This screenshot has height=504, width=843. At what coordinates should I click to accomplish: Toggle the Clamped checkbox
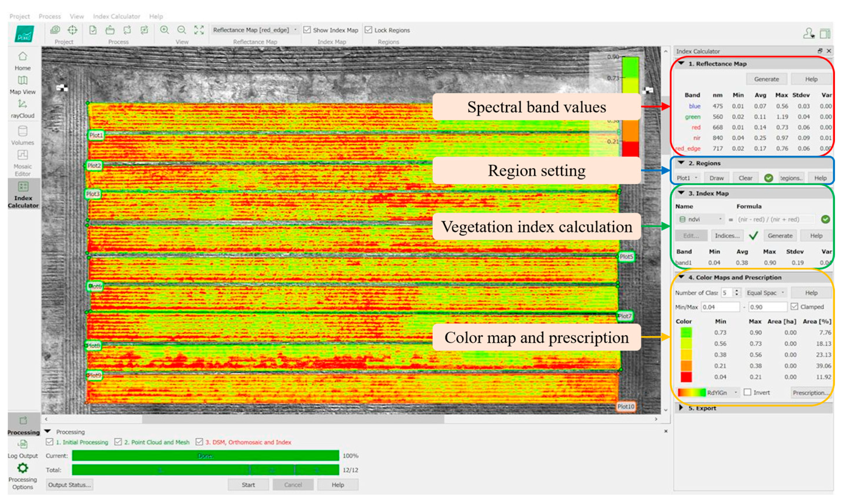794,307
